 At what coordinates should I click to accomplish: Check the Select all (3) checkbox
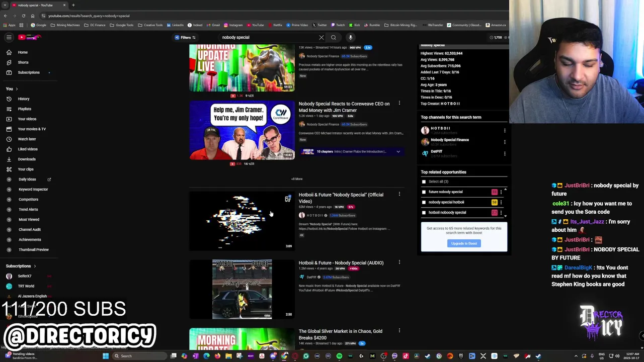coord(424,182)
